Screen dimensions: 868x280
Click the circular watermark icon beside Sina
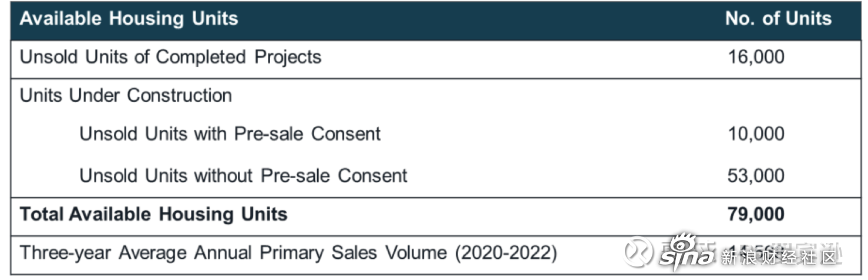pyautogui.click(x=638, y=252)
